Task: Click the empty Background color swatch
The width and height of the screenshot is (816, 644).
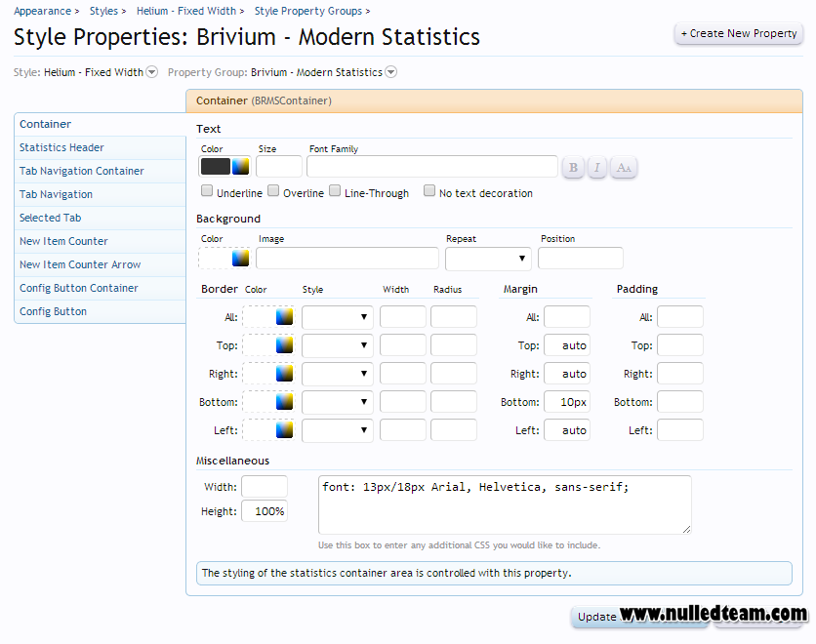Action: pos(216,258)
